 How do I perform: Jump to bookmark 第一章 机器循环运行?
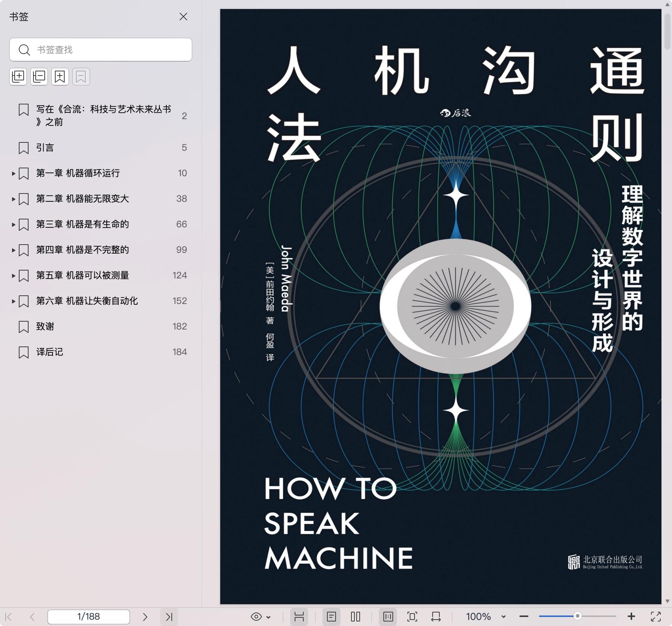tap(78, 173)
